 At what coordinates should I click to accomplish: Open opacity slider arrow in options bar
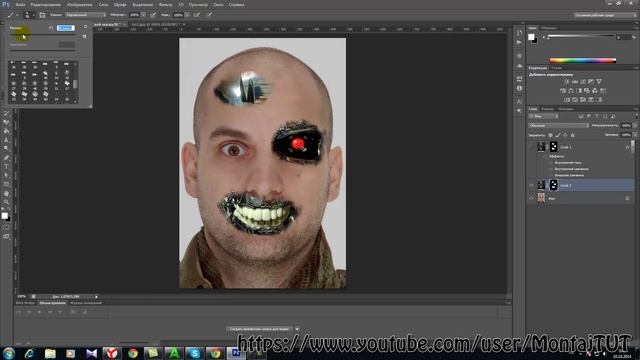click(143, 15)
